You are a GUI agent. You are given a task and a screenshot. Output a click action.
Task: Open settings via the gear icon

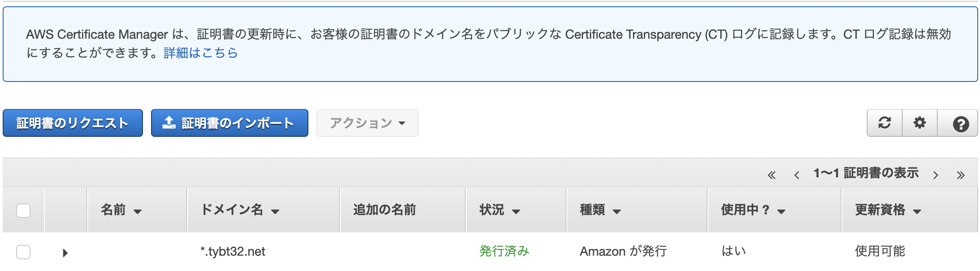click(919, 123)
